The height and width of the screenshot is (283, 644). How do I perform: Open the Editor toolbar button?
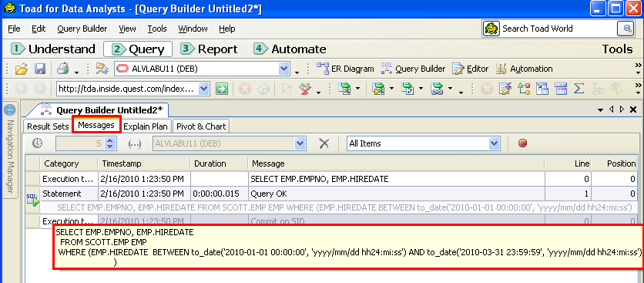470,69
